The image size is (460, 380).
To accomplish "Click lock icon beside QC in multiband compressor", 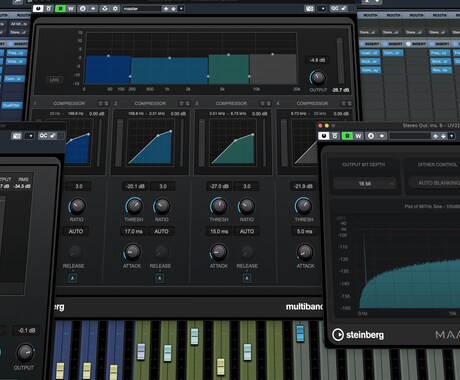I will coord(344,8).
